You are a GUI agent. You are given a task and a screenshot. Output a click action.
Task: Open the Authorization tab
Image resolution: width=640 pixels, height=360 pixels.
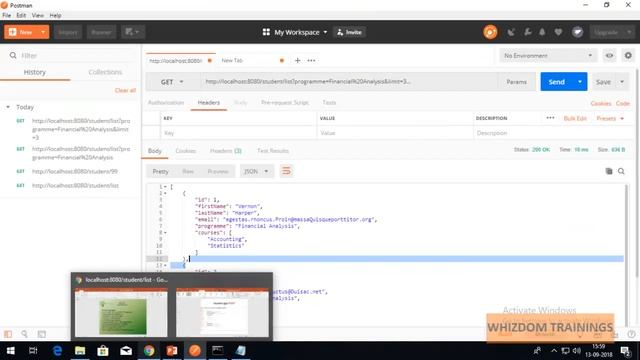coord(166,102)
